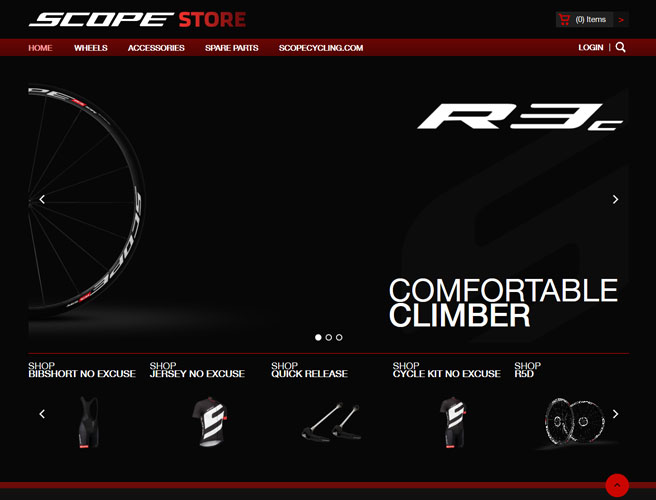Click the Scope Store logo
The width and height of the screenshot is (656, 500).
pyautogui.click(x=137, y=20)
